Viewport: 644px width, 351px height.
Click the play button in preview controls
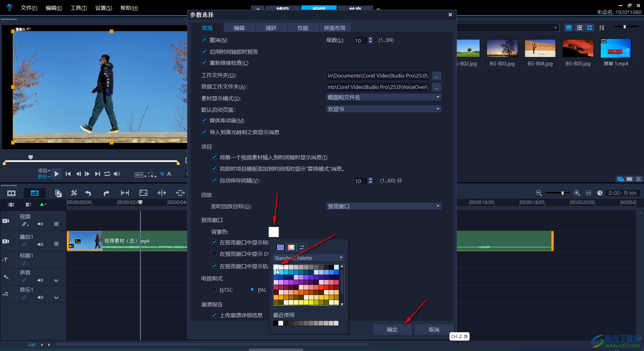(x=57, y=174)
